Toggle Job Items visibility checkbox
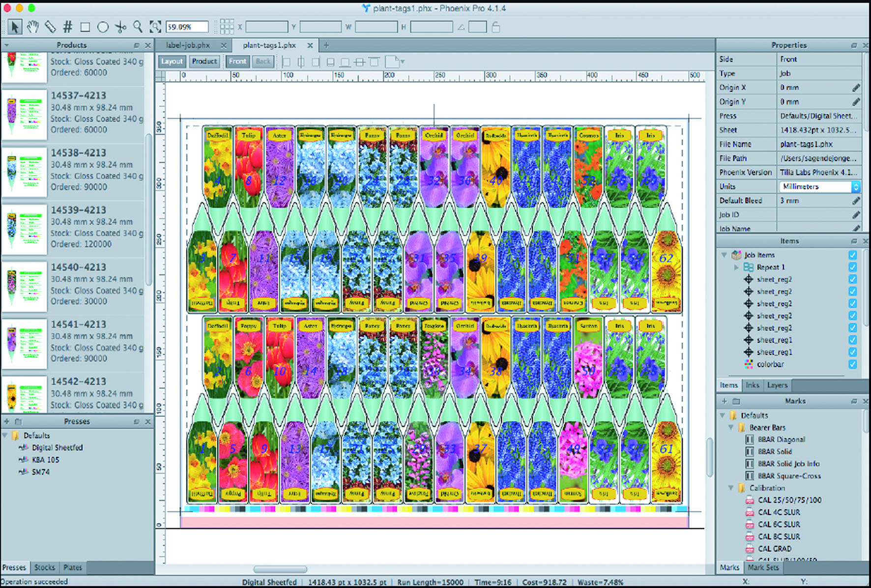 852,255
